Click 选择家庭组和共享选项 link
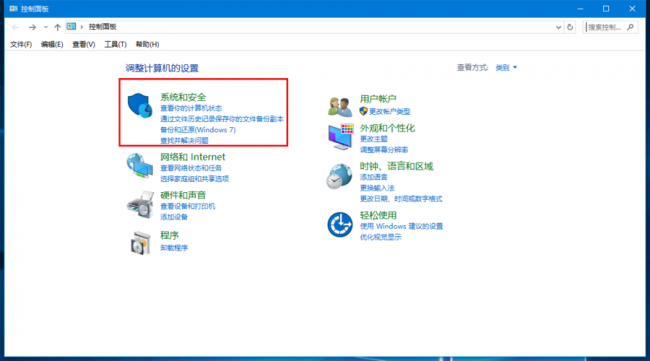 [194, 179]
